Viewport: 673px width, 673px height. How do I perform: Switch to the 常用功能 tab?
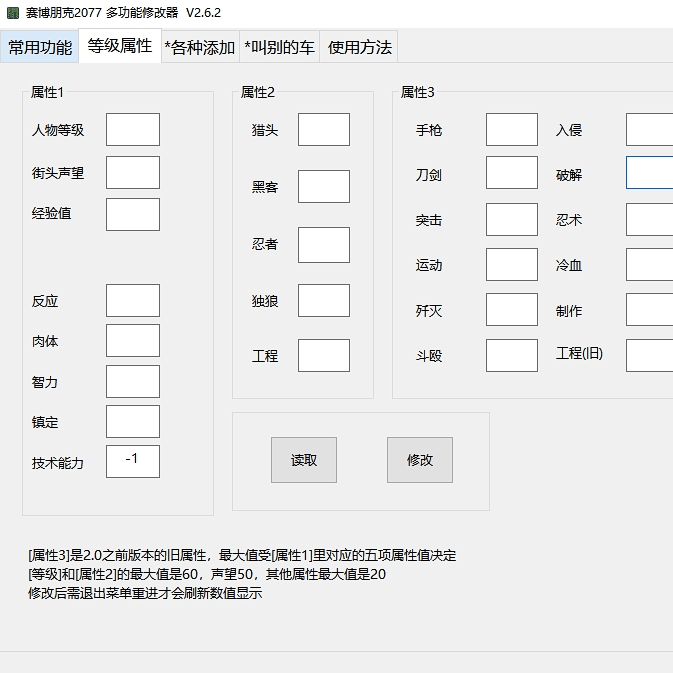pos(39,47)
